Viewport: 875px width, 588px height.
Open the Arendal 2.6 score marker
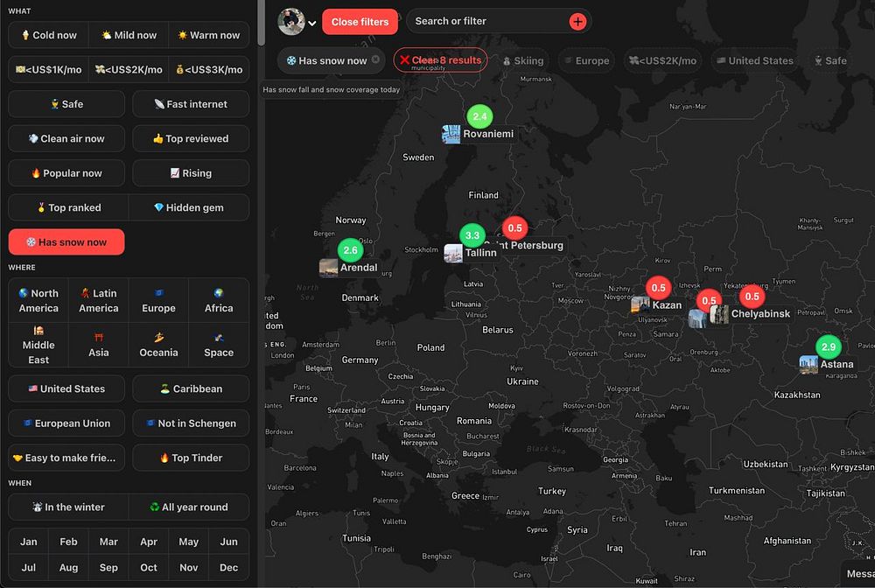pyautogui.click(x=351, y=250)
